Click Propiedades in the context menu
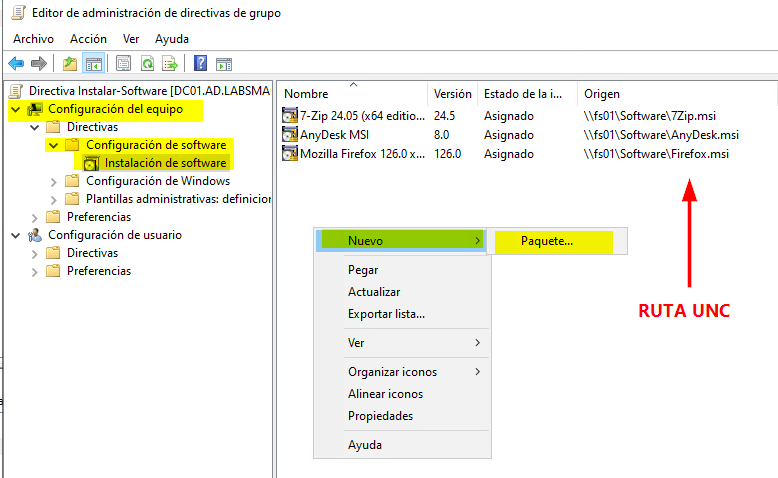This screenshot has width=778, height=478. click(x=380, y=416)
